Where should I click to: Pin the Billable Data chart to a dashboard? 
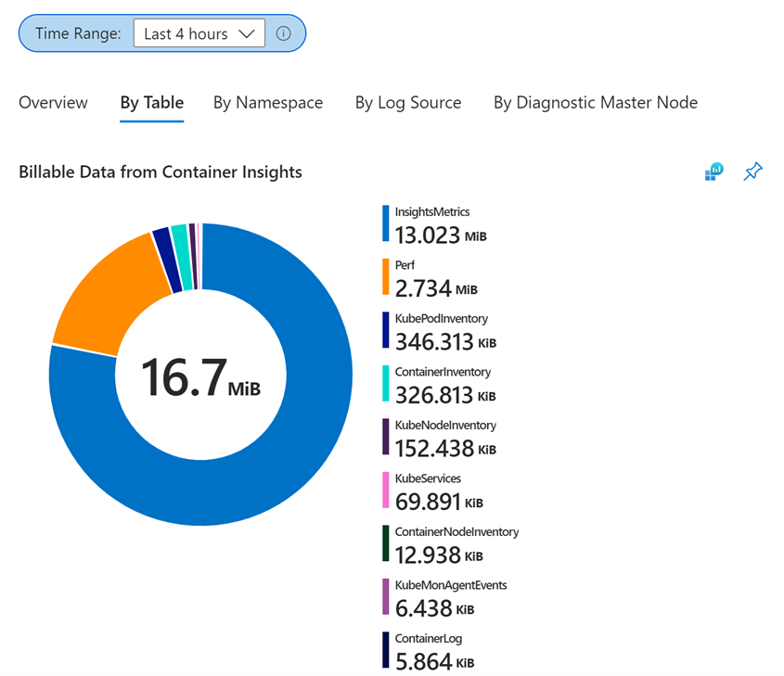[x=752, y=172]
